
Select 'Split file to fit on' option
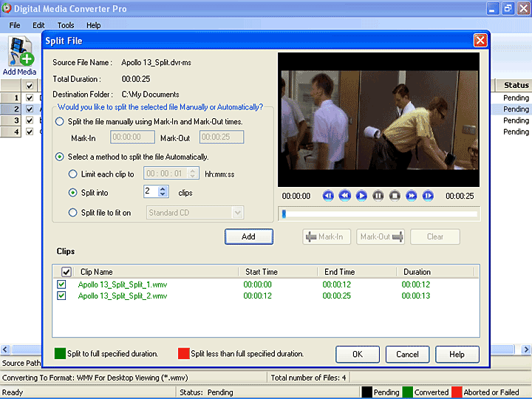72,213
